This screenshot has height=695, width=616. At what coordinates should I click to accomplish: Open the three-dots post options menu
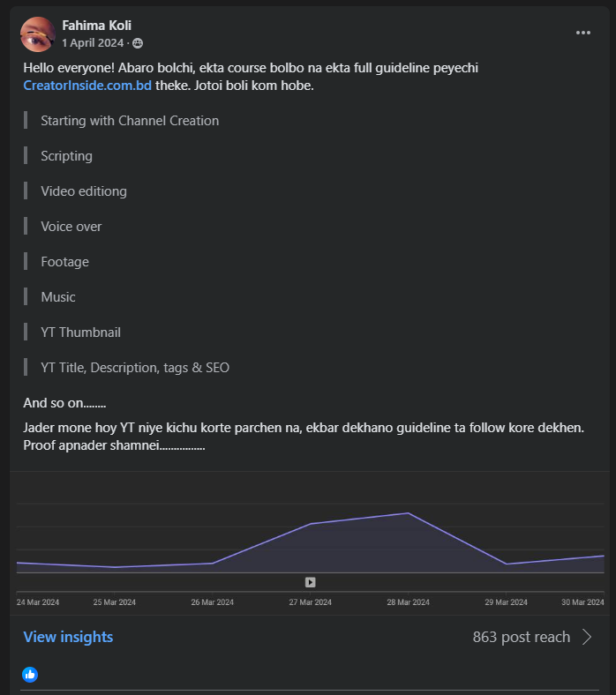583,33
